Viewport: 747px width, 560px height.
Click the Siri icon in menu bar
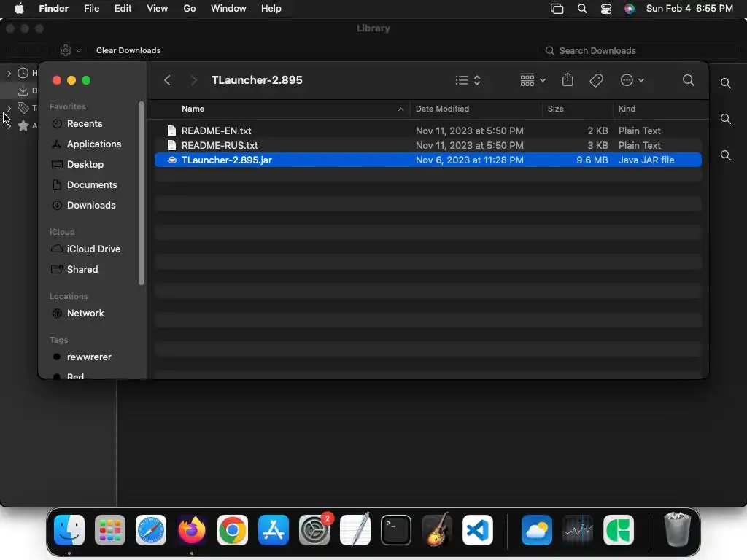pos(630,9)
